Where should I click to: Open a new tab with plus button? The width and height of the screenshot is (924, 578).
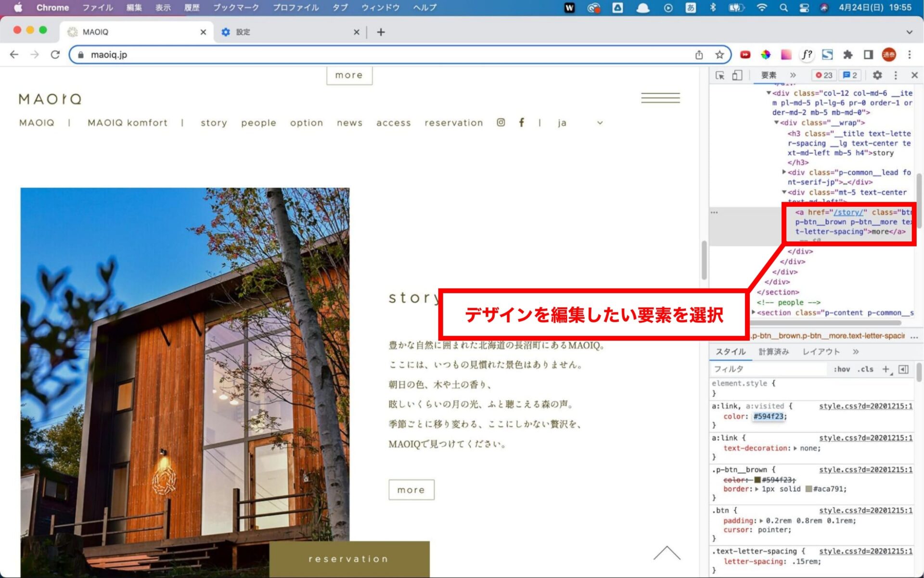click(x=381, y=32)
